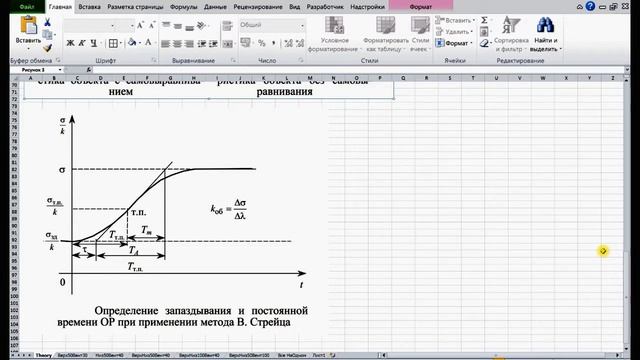Click the blue Help question mark icon
640x360 pixels.
tap(590, 6)
